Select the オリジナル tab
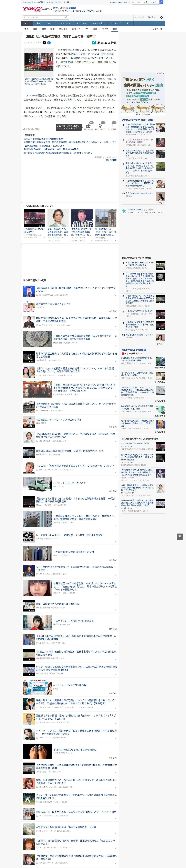The width and height of the screenshot is (186, 868). pyautogui.click(x=81, y=24)
